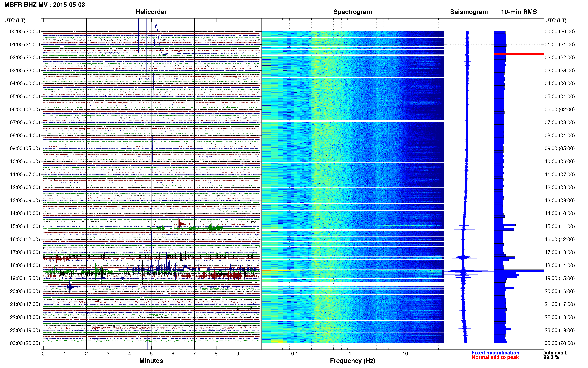Click left time label '02:00 (22:00)'
The width and height of the screenshot is (588, 368).
[25, 57]
